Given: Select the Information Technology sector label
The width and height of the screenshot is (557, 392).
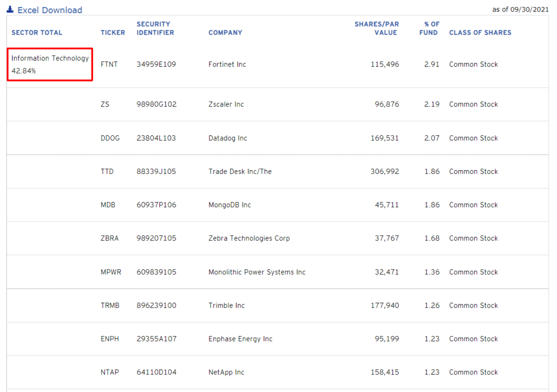Looking at the screenshot, I should (50, 58).
